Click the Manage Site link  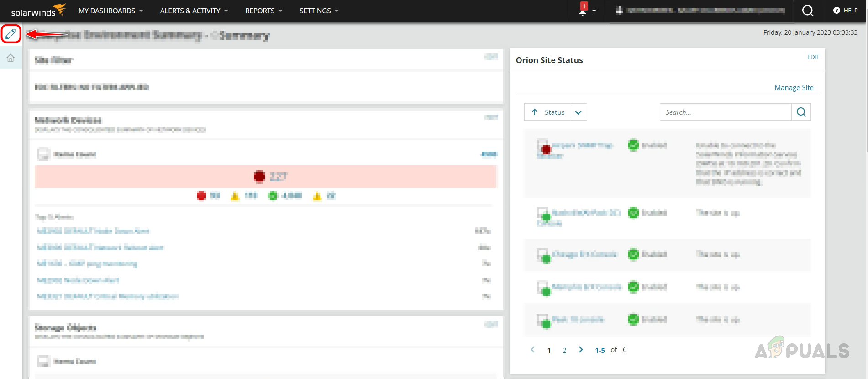(x=794, y=88)
